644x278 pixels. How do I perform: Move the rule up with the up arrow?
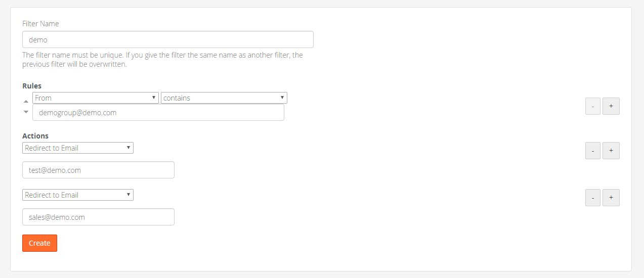26,102
